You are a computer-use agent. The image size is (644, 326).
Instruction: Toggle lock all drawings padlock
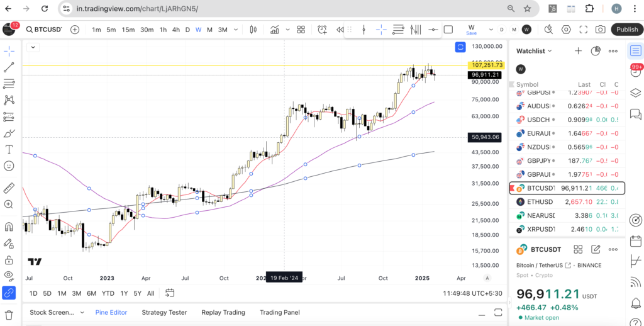9,260
